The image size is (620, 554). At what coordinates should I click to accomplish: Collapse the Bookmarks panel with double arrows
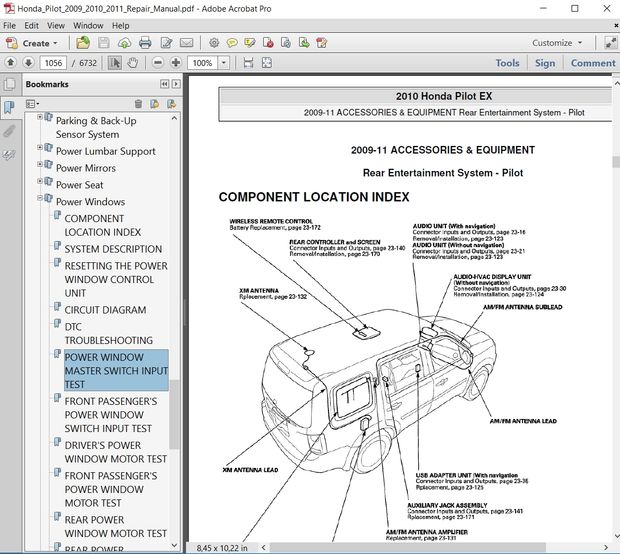(164, 84)
